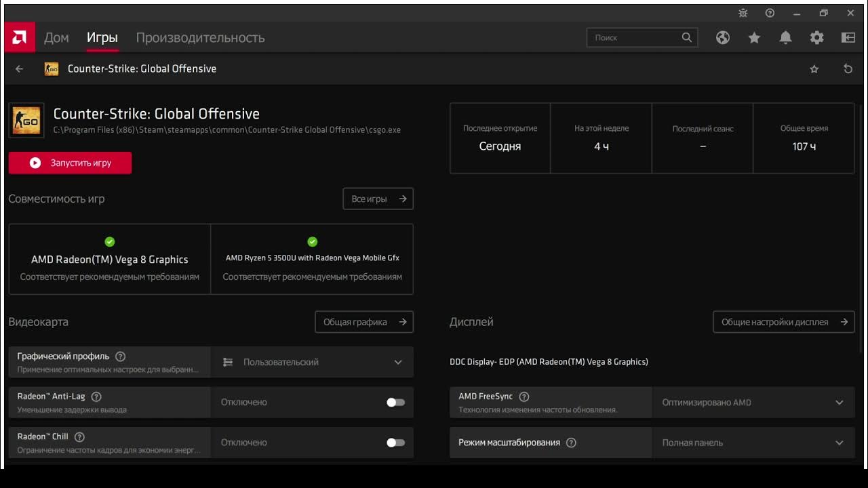
Task: Click the На этой неделе 4 ч stat
Action: click(x=601, y=138)
